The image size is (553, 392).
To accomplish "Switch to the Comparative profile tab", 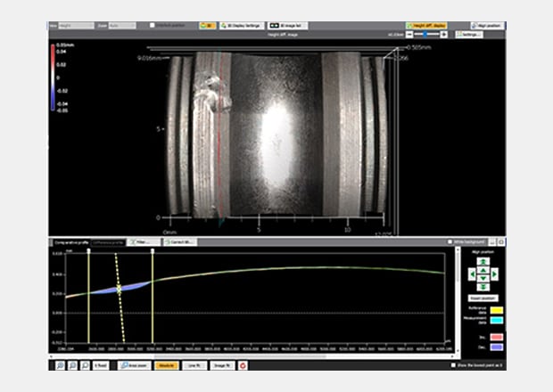I will click(69, 241).
